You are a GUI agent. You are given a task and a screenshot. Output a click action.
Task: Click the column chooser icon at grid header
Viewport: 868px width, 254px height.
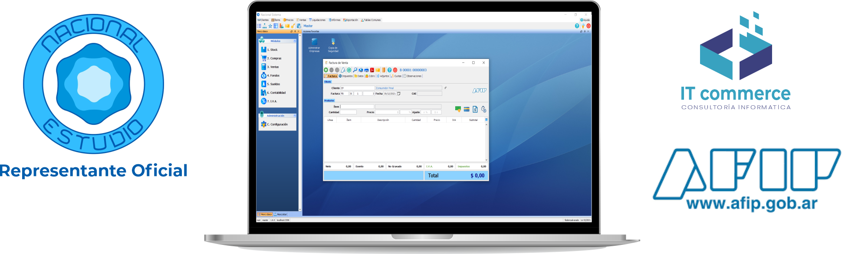(486, 120)
